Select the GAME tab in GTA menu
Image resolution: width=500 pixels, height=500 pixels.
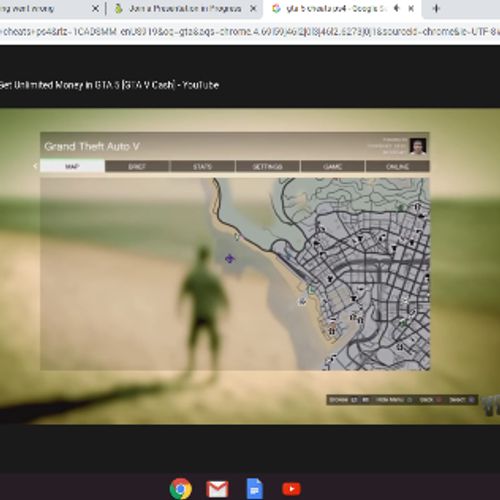332,166
